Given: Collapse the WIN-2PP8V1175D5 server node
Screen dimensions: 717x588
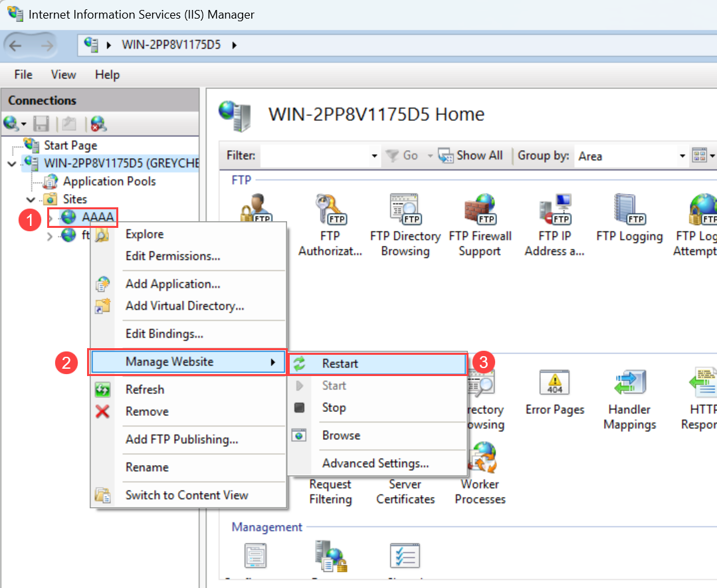Looking at the screenshot, I should click(x=12, y=163).
